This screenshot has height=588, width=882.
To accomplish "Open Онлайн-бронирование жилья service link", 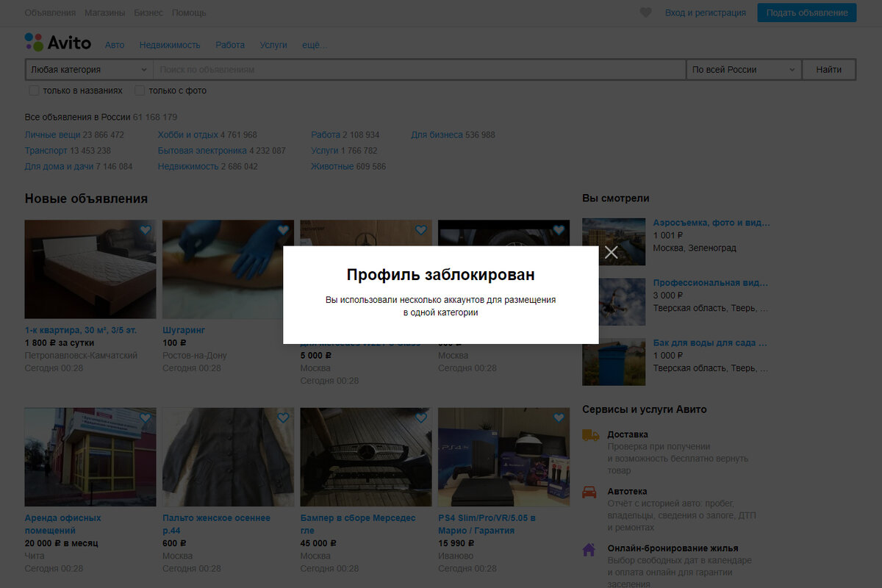I will (673, 548).
